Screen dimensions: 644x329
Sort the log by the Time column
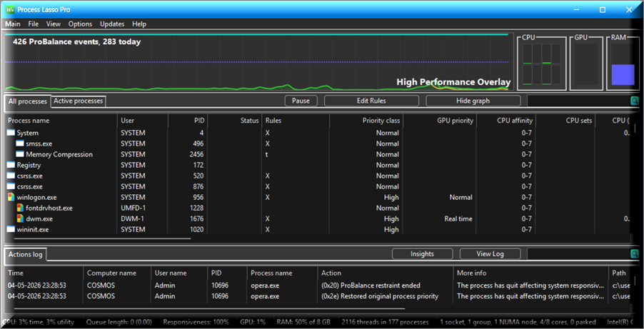44,273
